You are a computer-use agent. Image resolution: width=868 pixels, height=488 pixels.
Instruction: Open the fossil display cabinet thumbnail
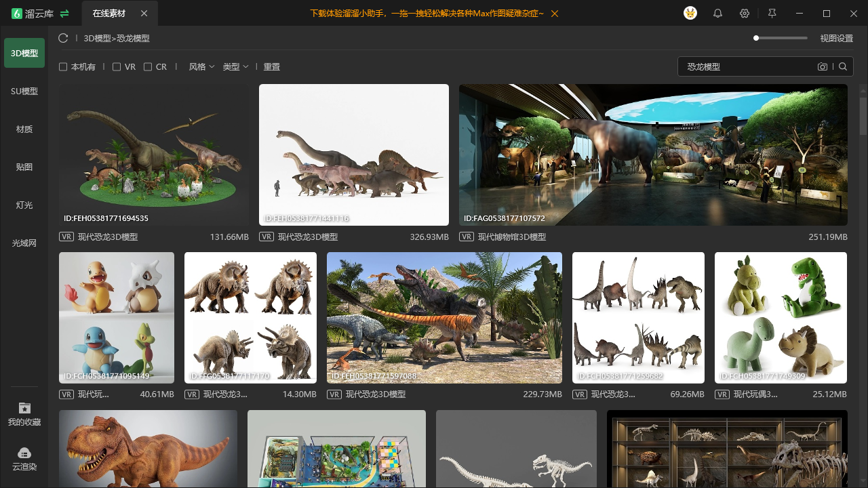point(727,449)
